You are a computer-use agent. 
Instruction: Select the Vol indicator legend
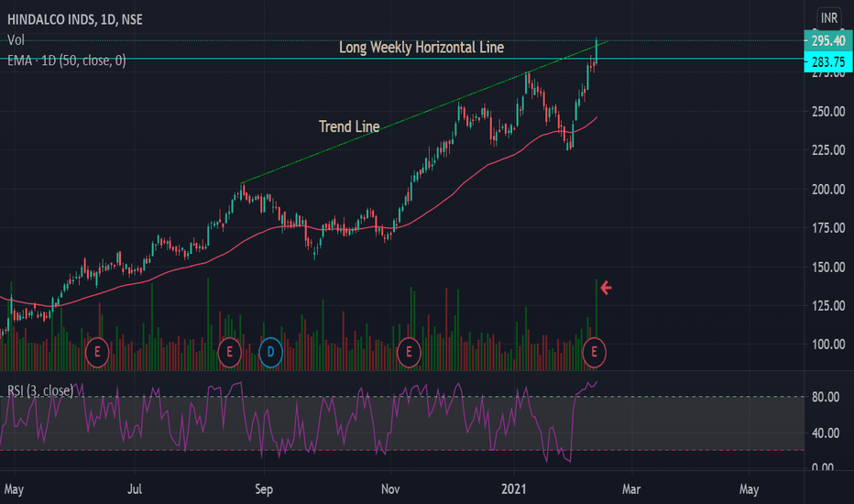(16, 39)
